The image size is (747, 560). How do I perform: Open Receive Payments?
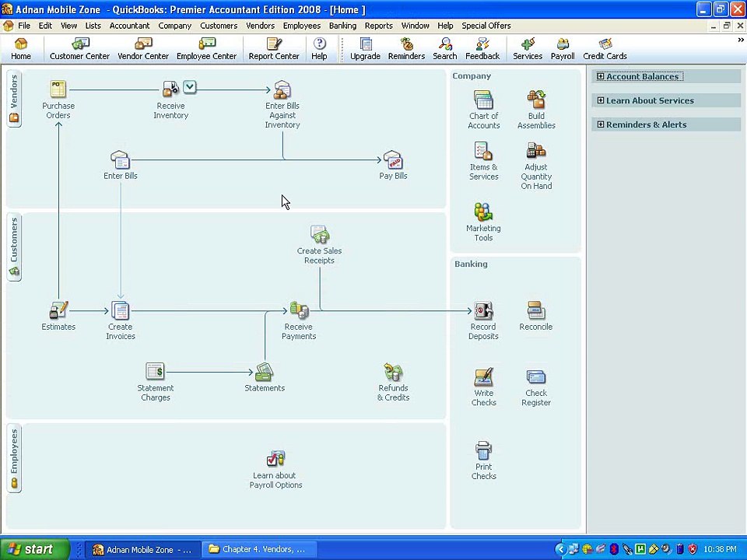[x=299, y=310]
